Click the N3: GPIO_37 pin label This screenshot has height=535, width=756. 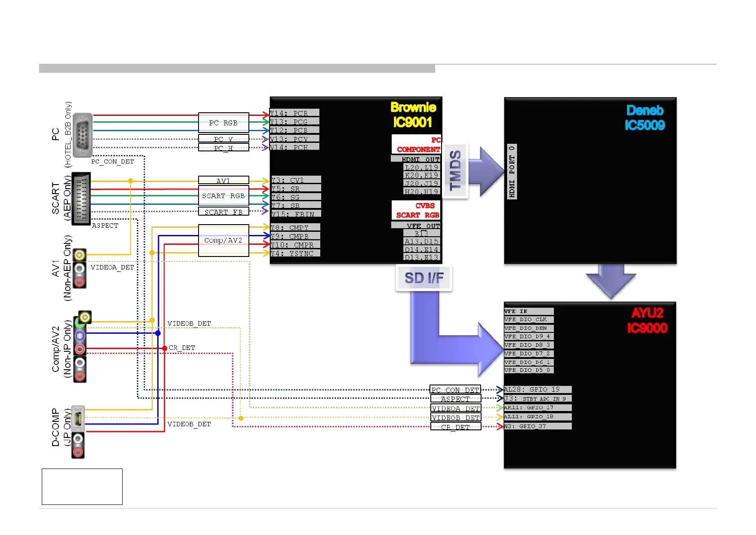click(538, 426)
